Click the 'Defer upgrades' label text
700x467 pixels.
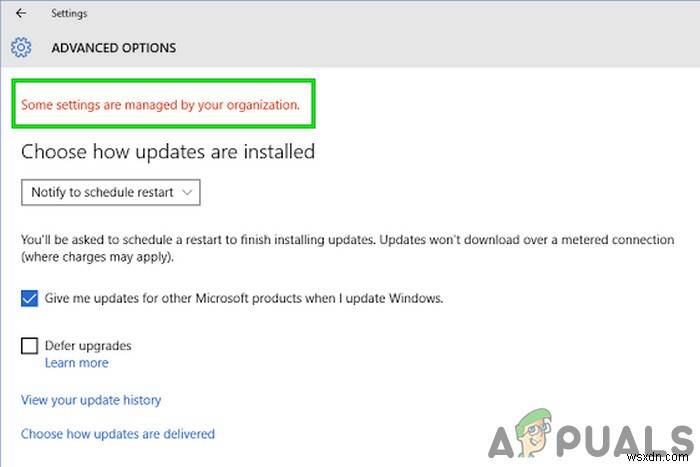(88, 346)
